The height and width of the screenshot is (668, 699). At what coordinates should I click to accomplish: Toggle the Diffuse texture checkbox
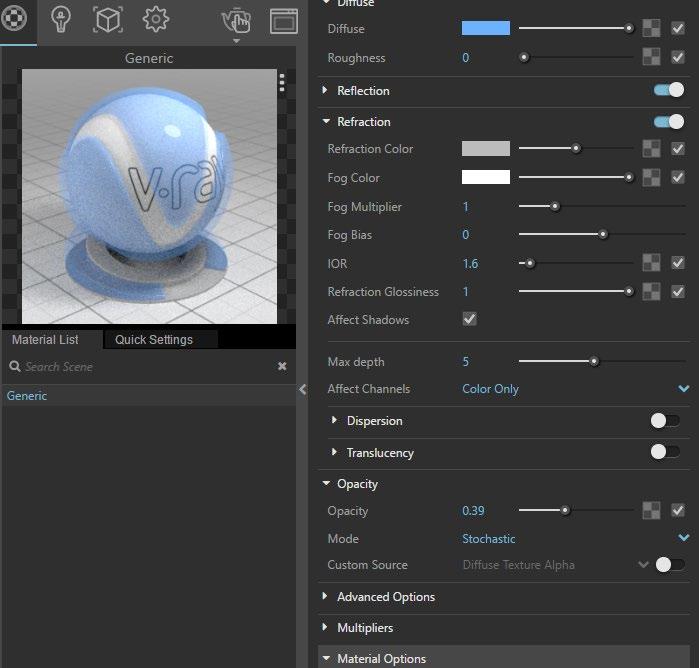point(678,29)
